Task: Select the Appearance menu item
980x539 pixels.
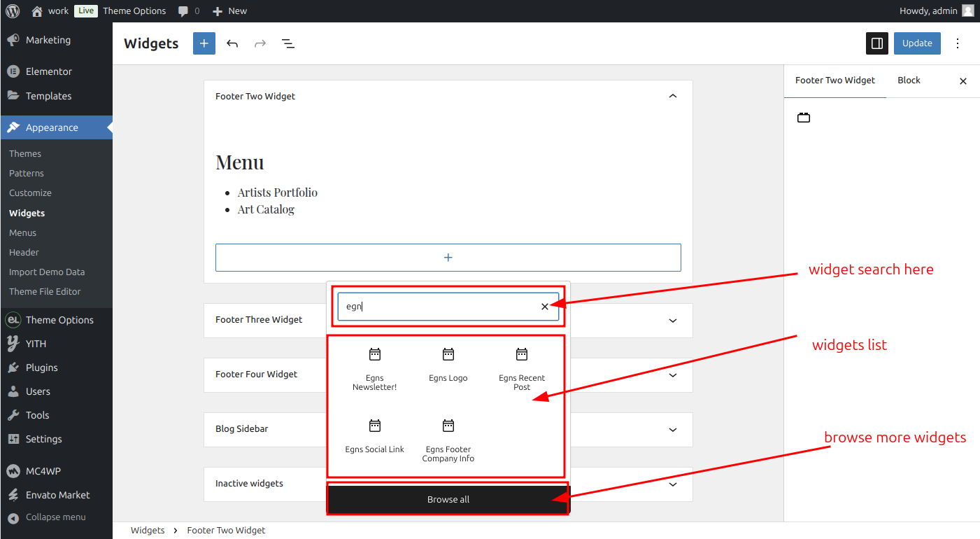Action: coord(56,127)
